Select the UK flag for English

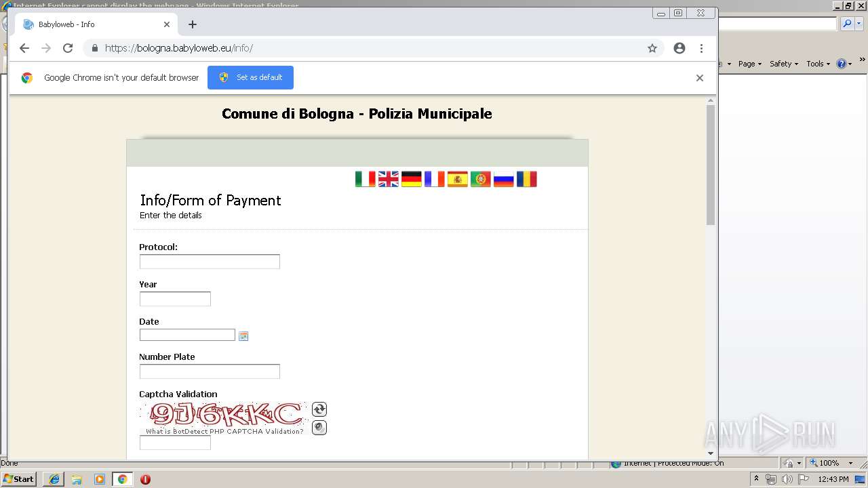coord(388,179)
